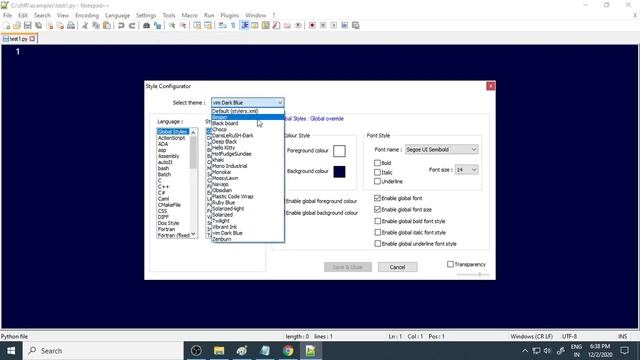Screen dimensions: 640x360
Task: Click the Language list scroll up arrow
Action: pos(193,132)
